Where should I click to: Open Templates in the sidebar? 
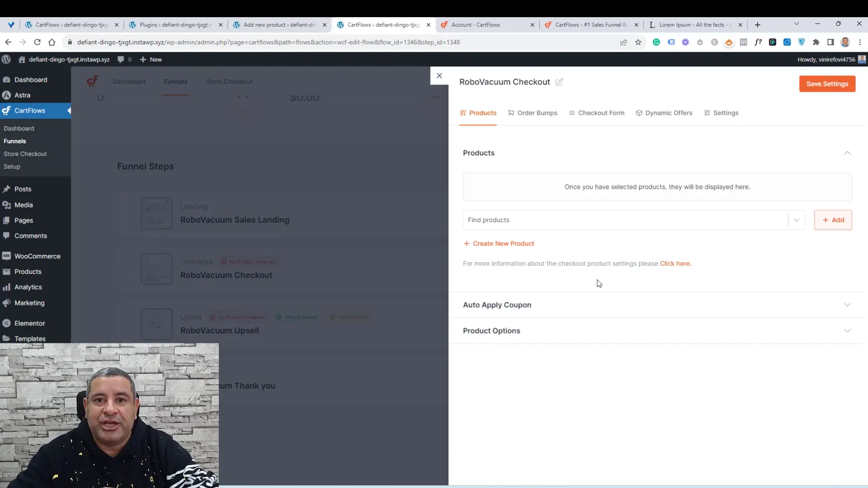(30, 338)
